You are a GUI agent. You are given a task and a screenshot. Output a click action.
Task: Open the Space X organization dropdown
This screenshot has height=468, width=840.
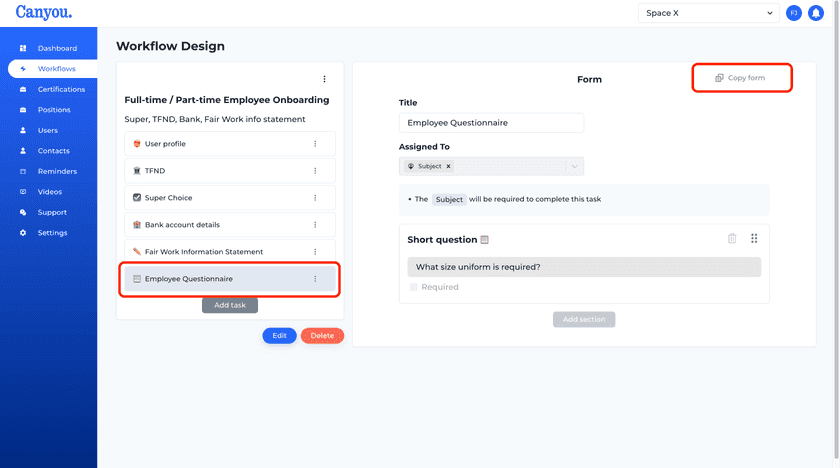pos(708,13)
